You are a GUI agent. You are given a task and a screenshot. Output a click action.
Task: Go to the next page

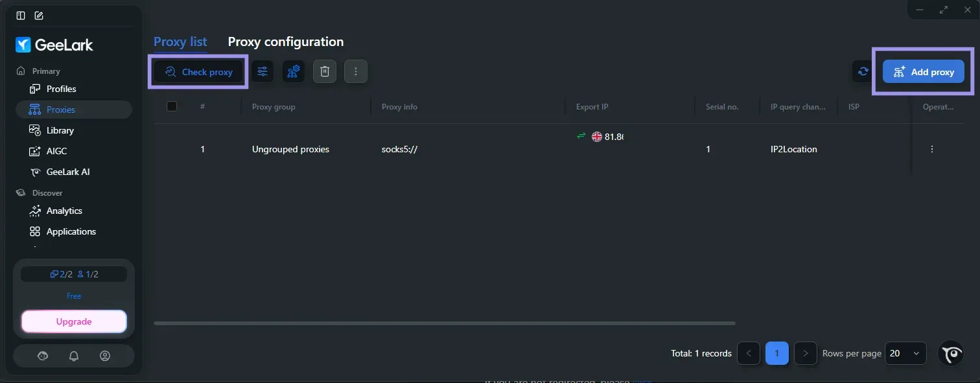805,353
